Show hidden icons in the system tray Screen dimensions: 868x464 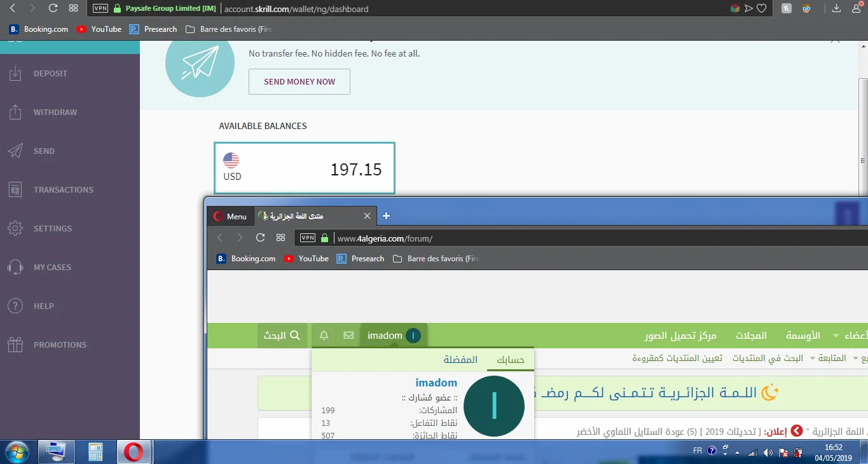[x=737, y=453]
